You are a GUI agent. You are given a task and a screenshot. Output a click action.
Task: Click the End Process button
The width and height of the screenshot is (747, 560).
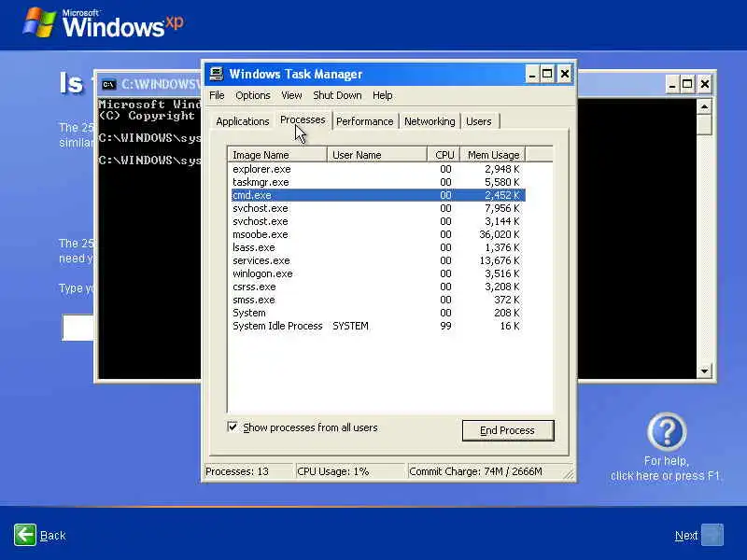(x=508, y=430)
